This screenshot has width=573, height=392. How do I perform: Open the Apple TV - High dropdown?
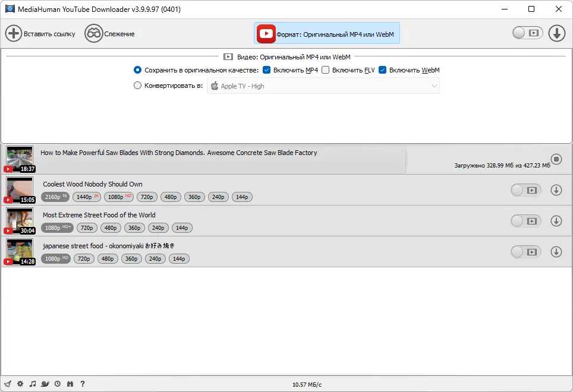point(323,86)
